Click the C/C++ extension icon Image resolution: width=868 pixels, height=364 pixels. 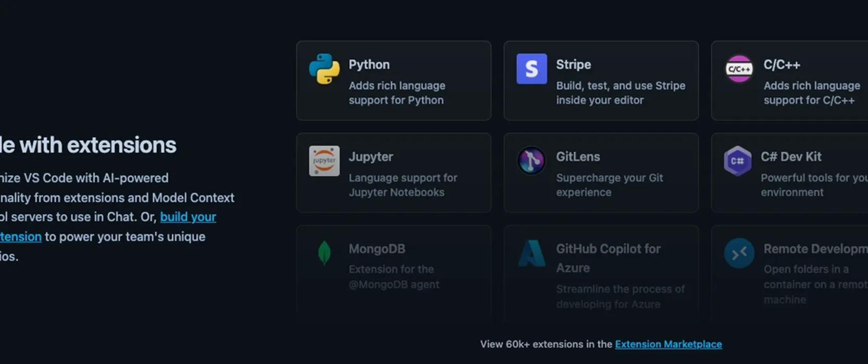click(x=738, y=68)
